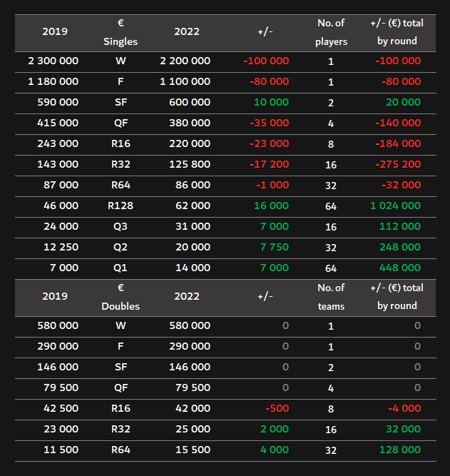Click the green 128 000 doubles total
The image size is (450, 476).
tap(400, 450)
